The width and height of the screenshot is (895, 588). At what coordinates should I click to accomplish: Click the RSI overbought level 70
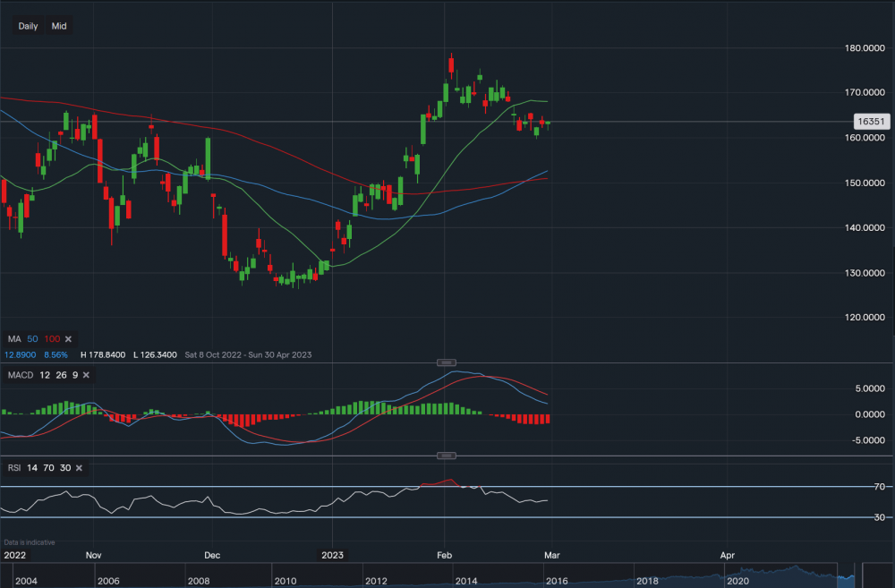pos(48,468)
